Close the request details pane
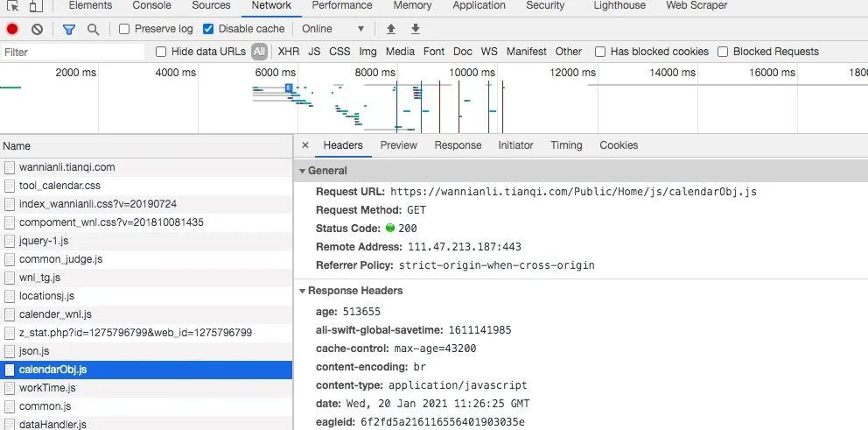Image resolution: width=868 pixels, height=430 pixels. point(304,145)
